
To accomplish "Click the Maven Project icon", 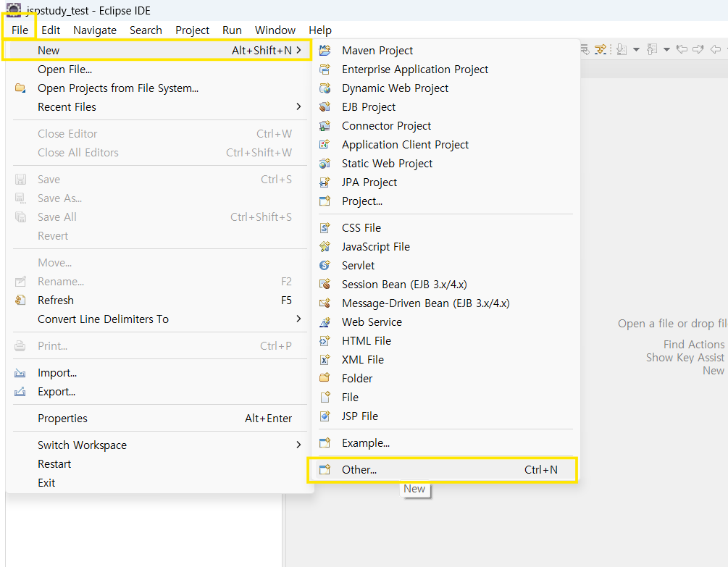I will [325, 50].
